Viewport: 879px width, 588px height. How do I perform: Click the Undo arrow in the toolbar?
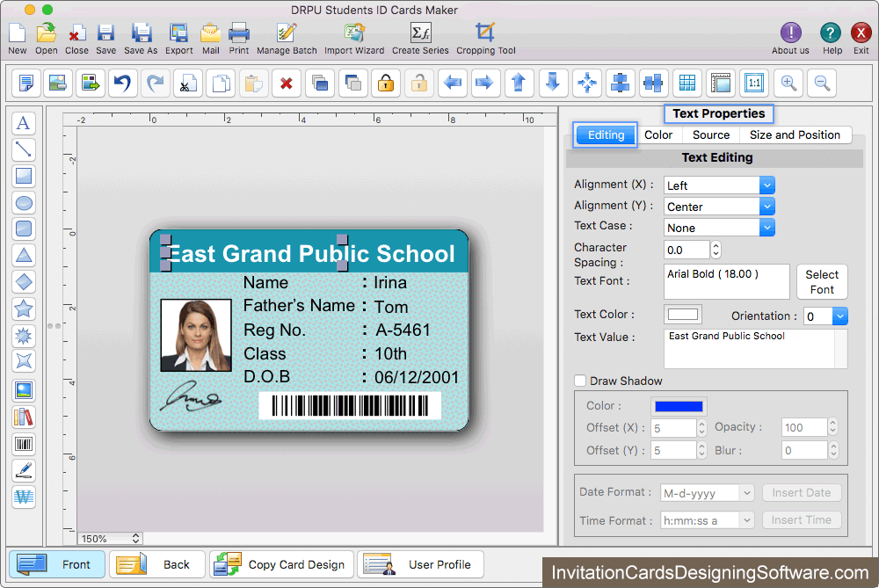point(123,83)
